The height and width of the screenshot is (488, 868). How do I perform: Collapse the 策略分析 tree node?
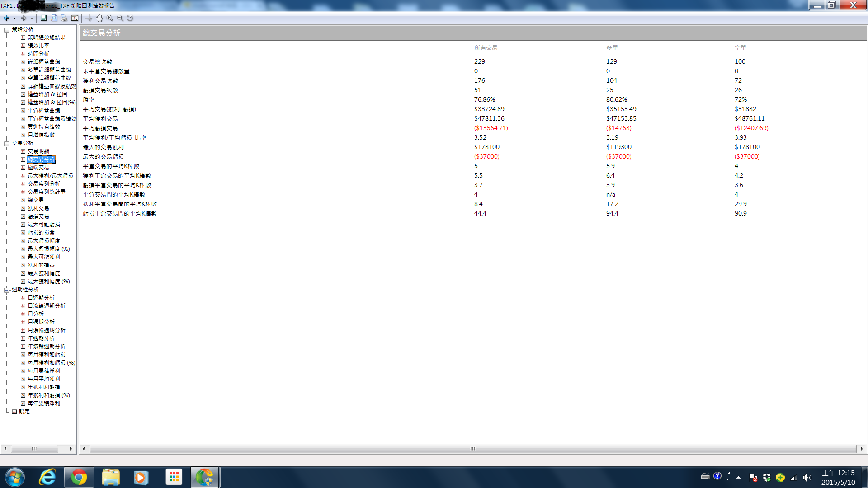click(x=7, y=30)
